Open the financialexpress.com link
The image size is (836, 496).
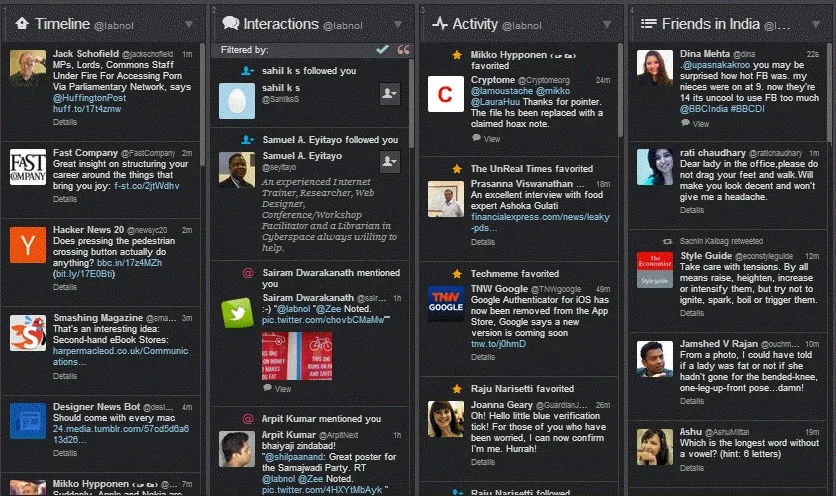[x=540, y=222]
